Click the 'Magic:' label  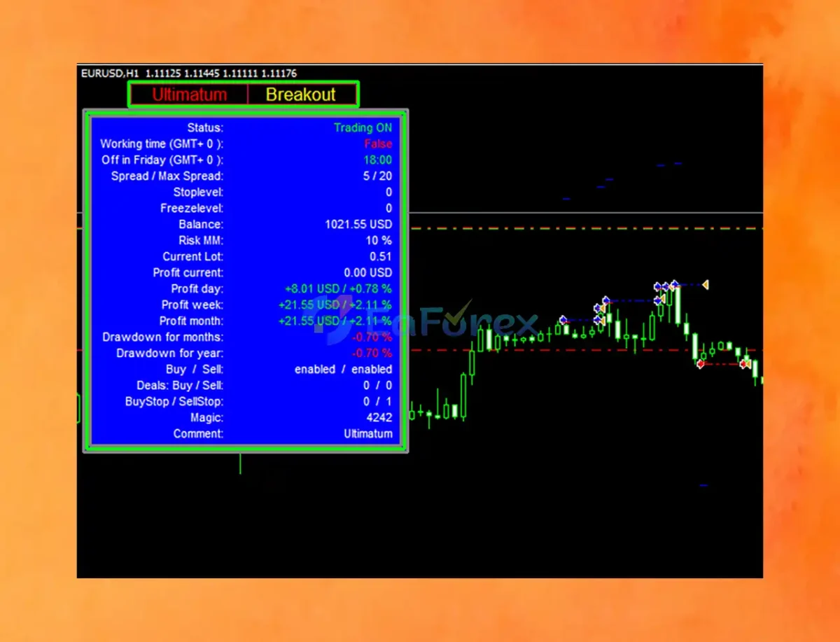(x=207, y=417)
